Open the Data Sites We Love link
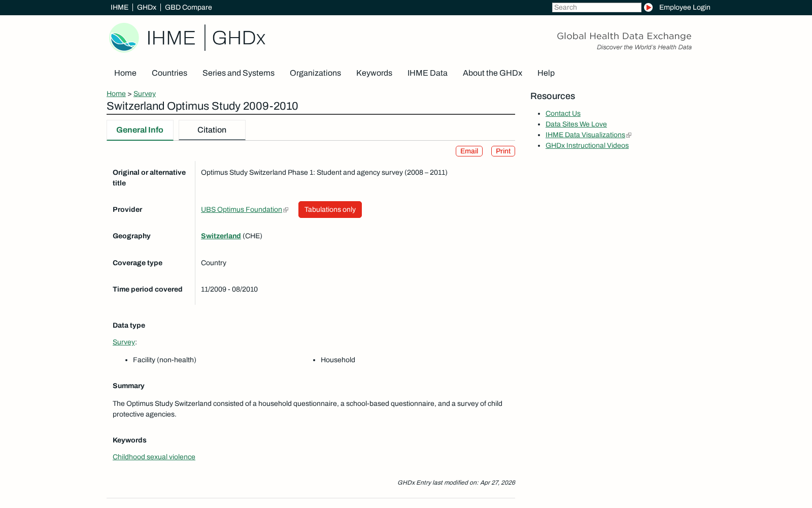 (576, 124)
